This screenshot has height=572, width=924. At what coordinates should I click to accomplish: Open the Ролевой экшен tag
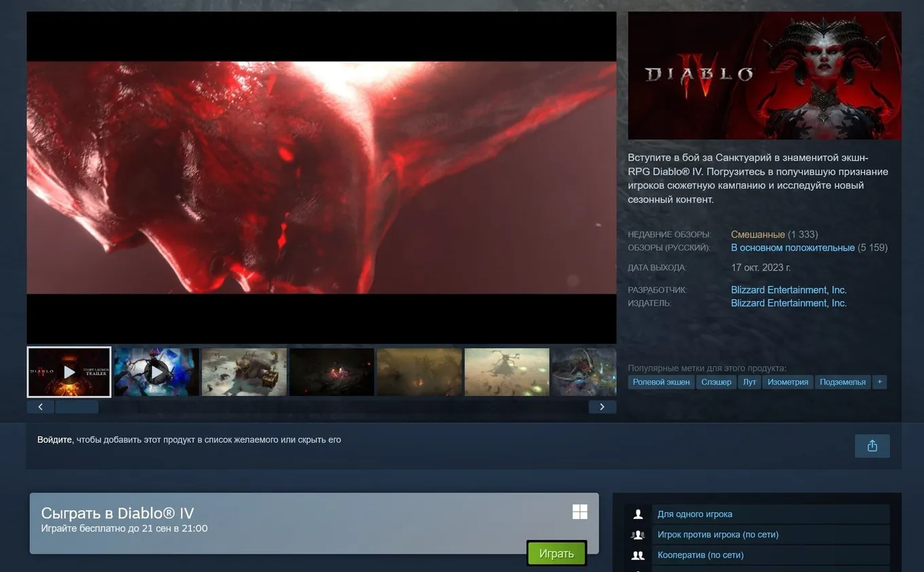click(x=661, y=382)
